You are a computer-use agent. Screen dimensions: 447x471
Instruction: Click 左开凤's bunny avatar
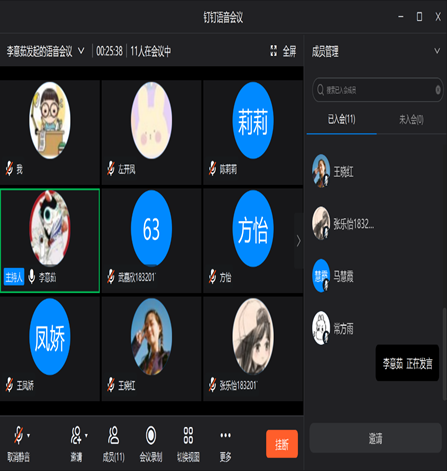[151, 120]
